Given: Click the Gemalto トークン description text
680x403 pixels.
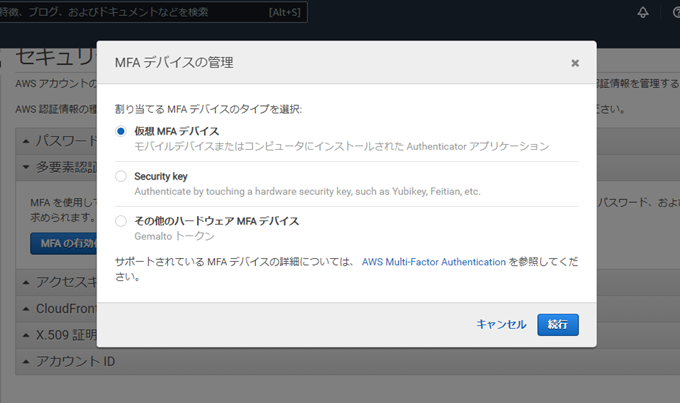Looking at the screenshot, I should point(174,236).
